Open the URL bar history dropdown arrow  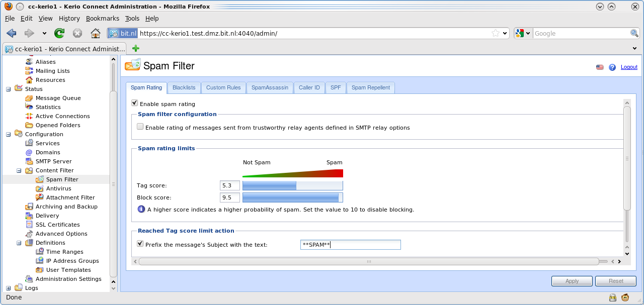click(x=505, y=34)
